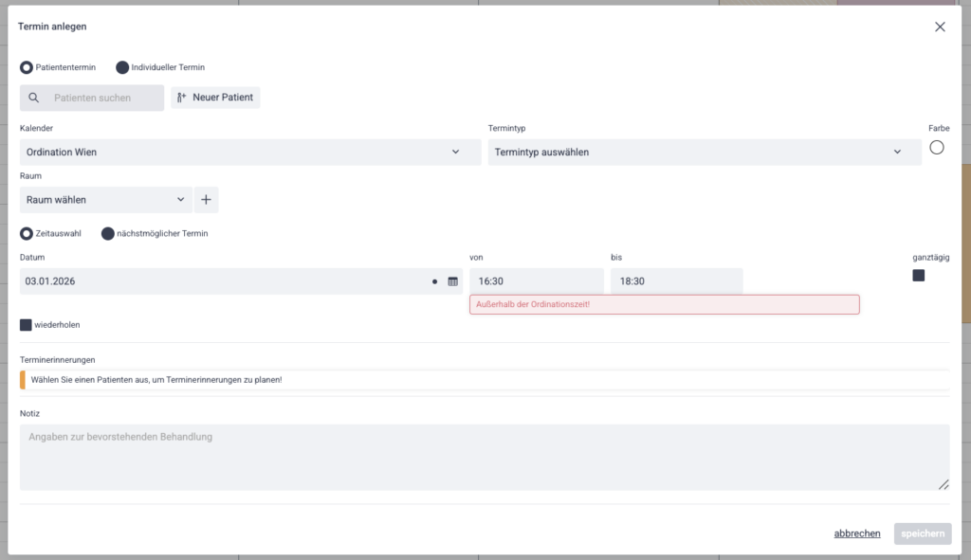The height and width of the screenshot is (560, 971).
Task: Click the calendar icon in Datum field
Action: pyautogui.click(x=452, y=281)
